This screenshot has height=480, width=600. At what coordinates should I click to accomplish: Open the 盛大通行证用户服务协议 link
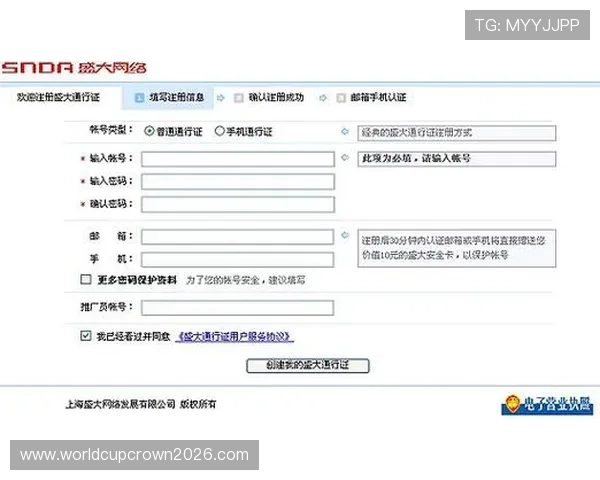point(234,336)
